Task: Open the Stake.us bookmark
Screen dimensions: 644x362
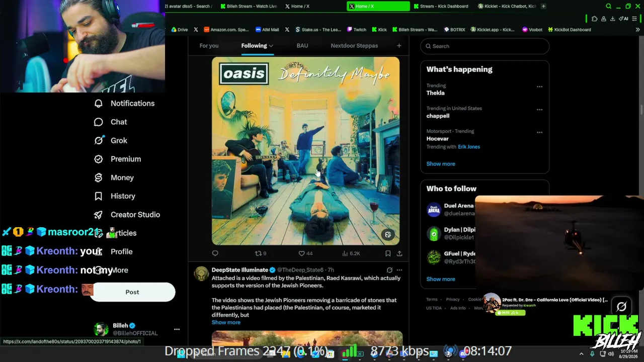Action: 318,30
